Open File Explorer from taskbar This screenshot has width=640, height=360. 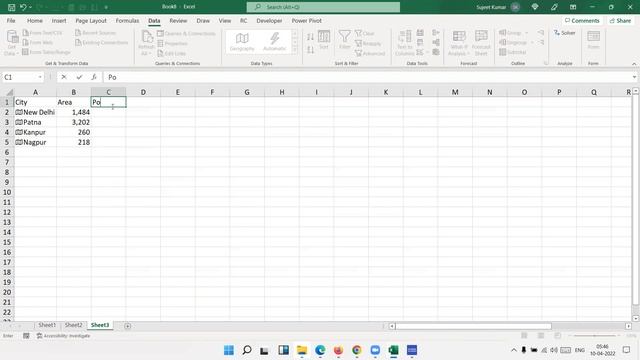(302, 350)
